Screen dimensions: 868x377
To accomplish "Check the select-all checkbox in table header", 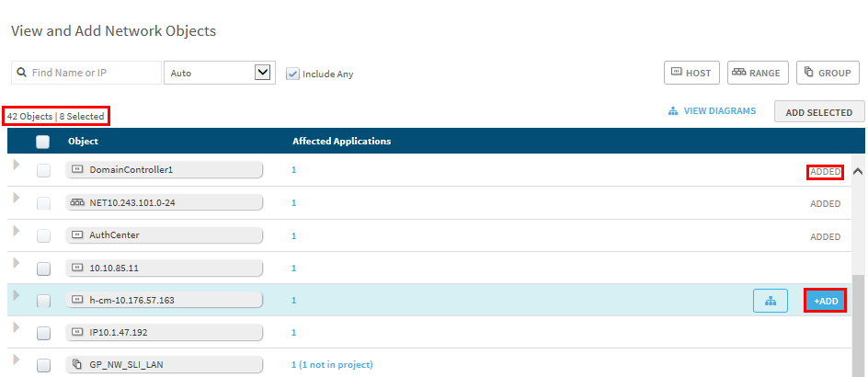I will (x=42, y=142).
